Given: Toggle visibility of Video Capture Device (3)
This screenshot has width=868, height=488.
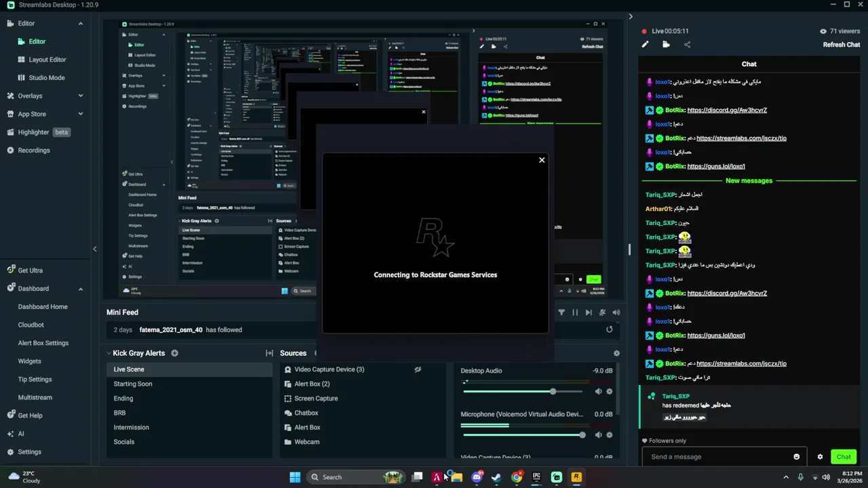Looking at the screenshot, I should (418, 369).
